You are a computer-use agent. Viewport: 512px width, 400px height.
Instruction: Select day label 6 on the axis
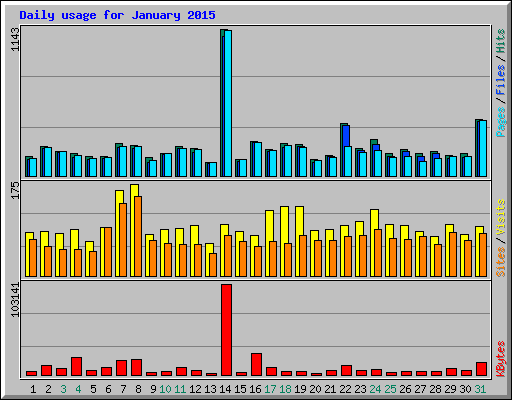point(108,389)
